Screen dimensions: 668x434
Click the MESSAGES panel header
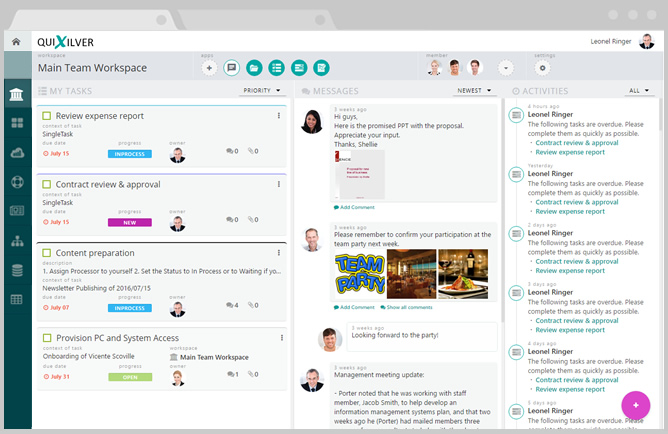330,91
